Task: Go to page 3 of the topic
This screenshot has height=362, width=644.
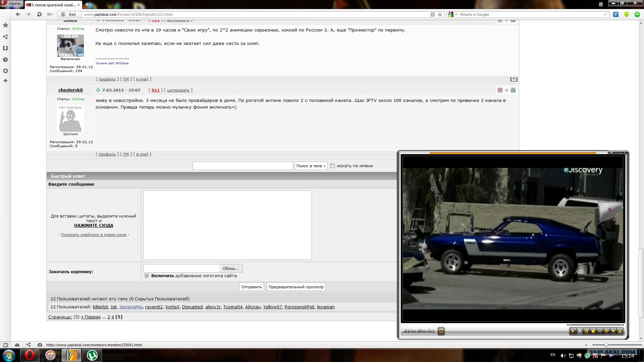Action: pos(109,317)
